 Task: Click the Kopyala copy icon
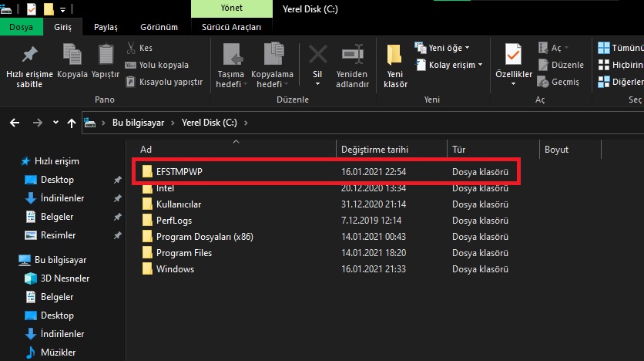click(x=72, y=55)
